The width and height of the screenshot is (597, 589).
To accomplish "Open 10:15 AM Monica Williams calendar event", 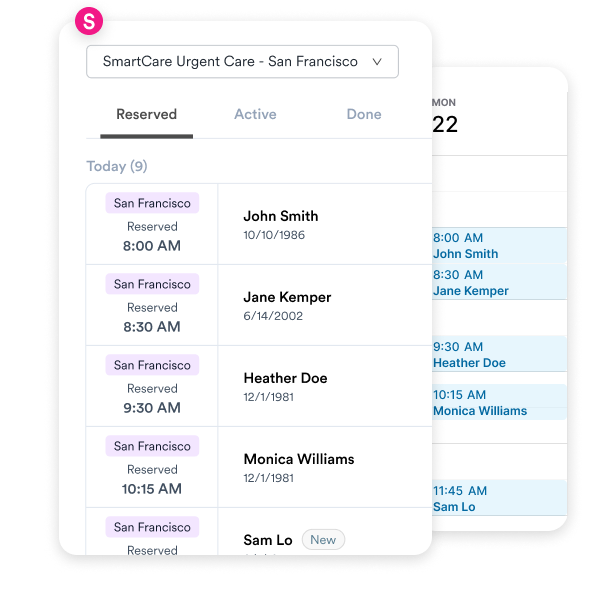I will coord(500,402).
